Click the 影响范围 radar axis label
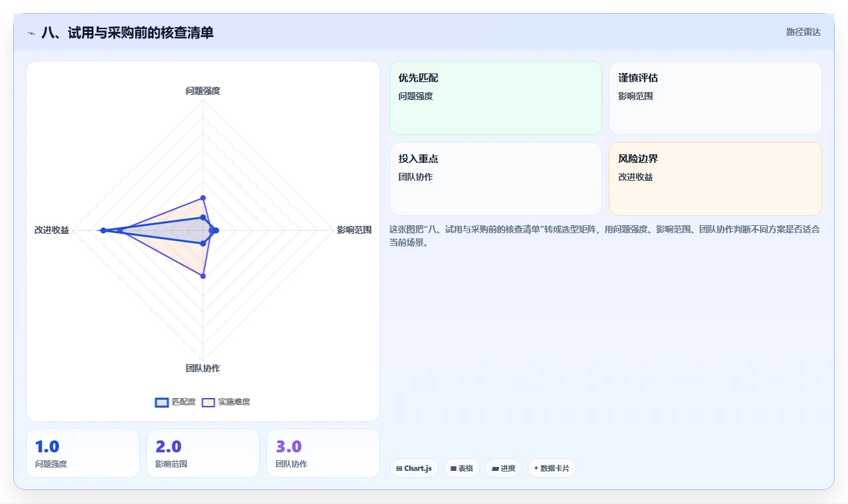Screen dimensions: 848x504 click(354, 230)
